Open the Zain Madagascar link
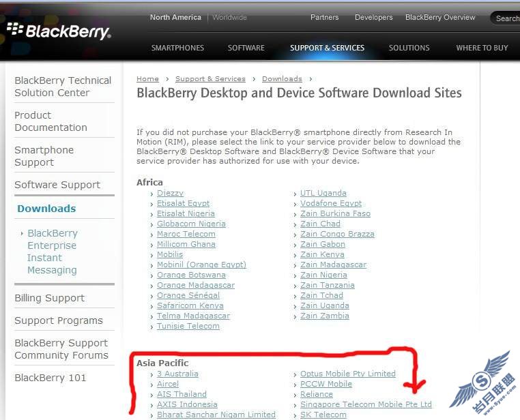The image size is (520, 420). click(x=333, y=265)
